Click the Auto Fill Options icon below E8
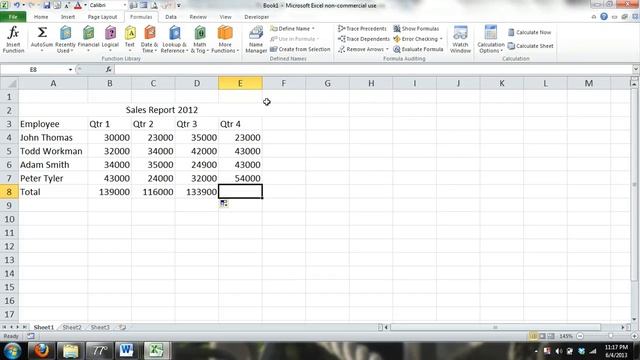 tap(224, 203)
